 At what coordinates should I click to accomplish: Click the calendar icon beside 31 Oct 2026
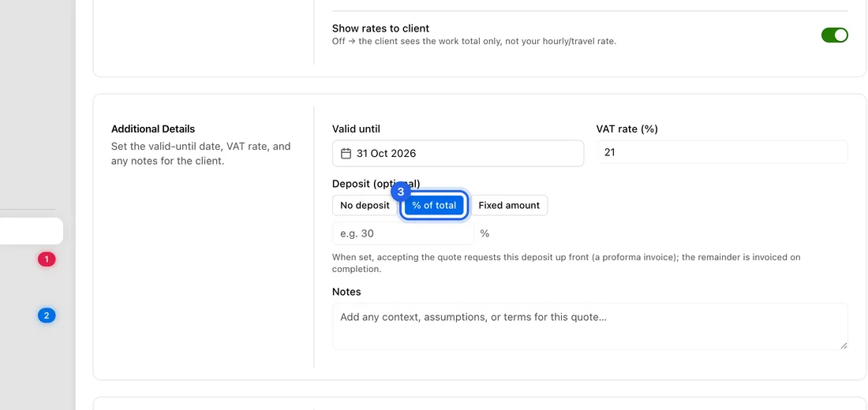point(346,153)
